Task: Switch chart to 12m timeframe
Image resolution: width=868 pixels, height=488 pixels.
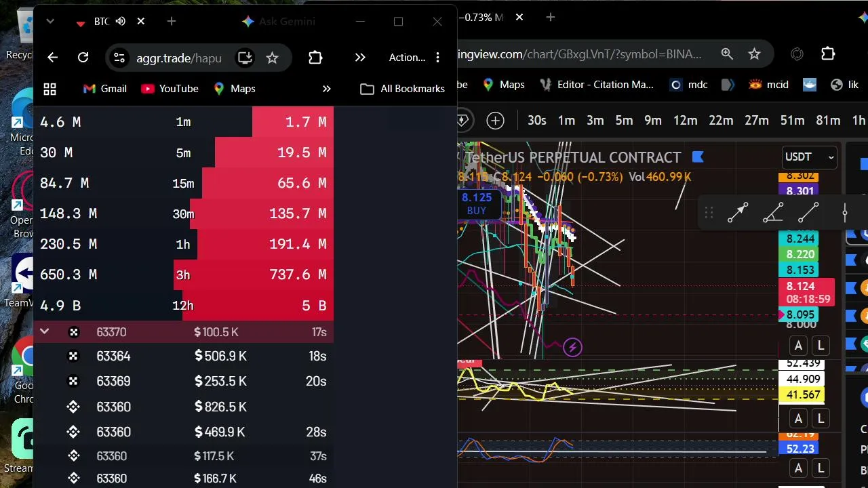Action: pos(685,121)
